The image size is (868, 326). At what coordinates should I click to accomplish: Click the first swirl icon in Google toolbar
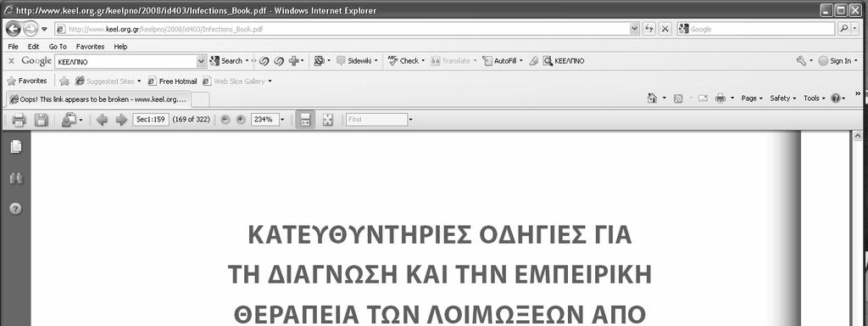click(x=264, y=61)
